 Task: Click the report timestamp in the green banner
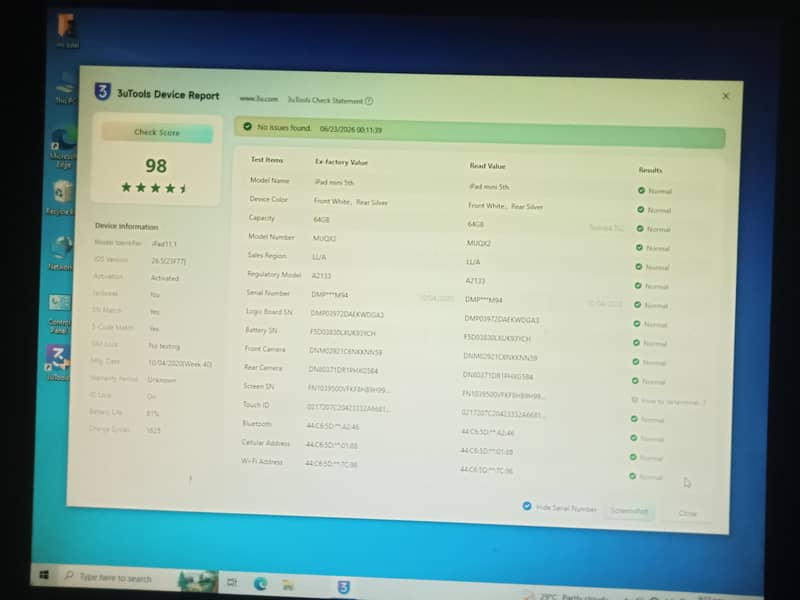[351, 130]
